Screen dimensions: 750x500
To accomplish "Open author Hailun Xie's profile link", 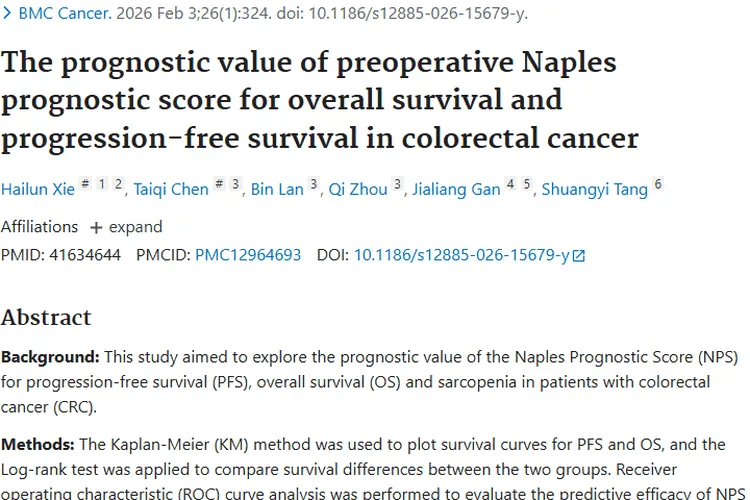I will [38, 189].
